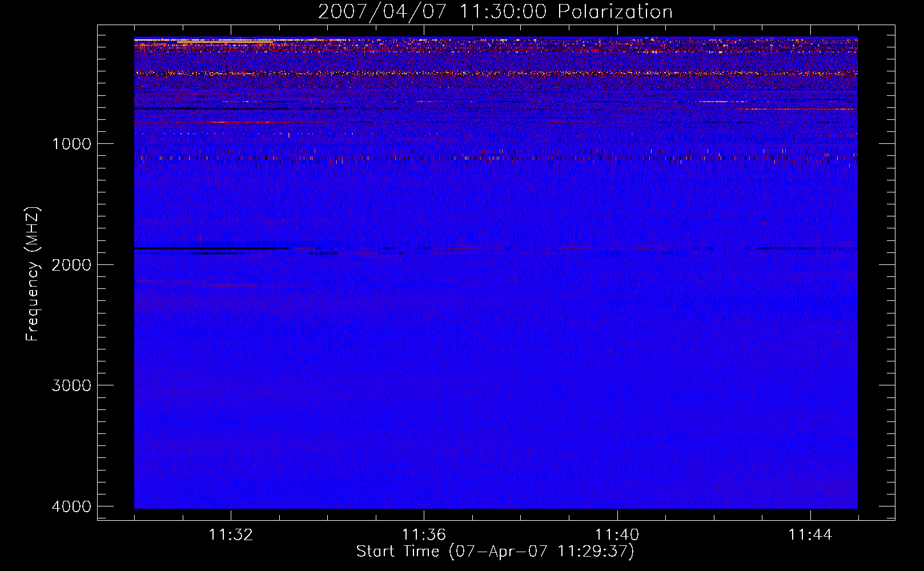The height and width of the screenshot is (571, 924).
Task: Click the 'Start Time (07-Apr-07 11:29:37)' x-axis label
Action: (495, 552)
